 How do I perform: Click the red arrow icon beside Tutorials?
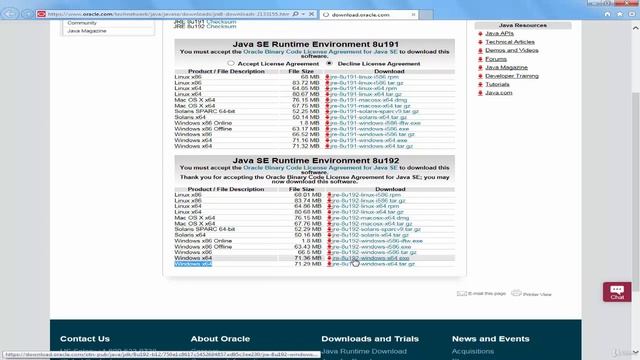(x=480, y=84)
